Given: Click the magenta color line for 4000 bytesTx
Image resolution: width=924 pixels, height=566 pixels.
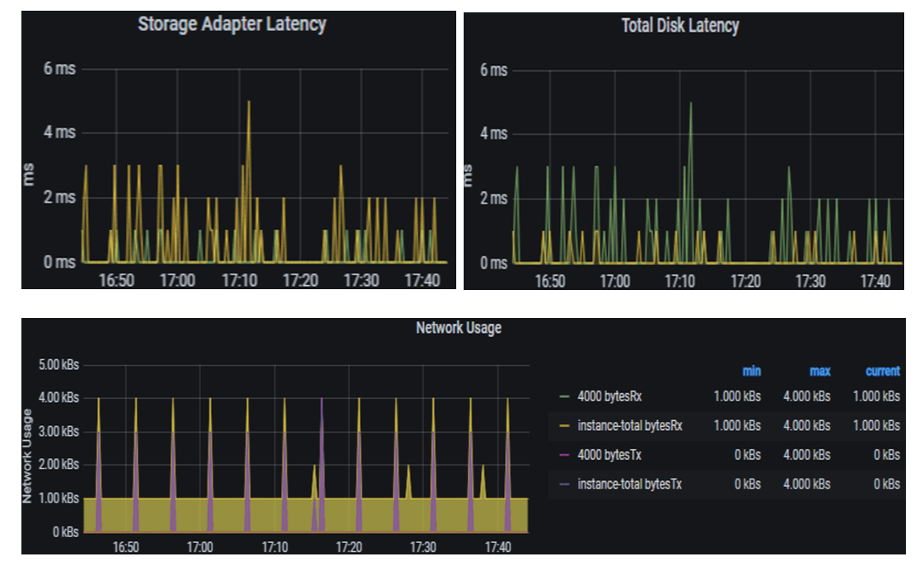Looking at the screenshot, I should click(x=565, y=455).
